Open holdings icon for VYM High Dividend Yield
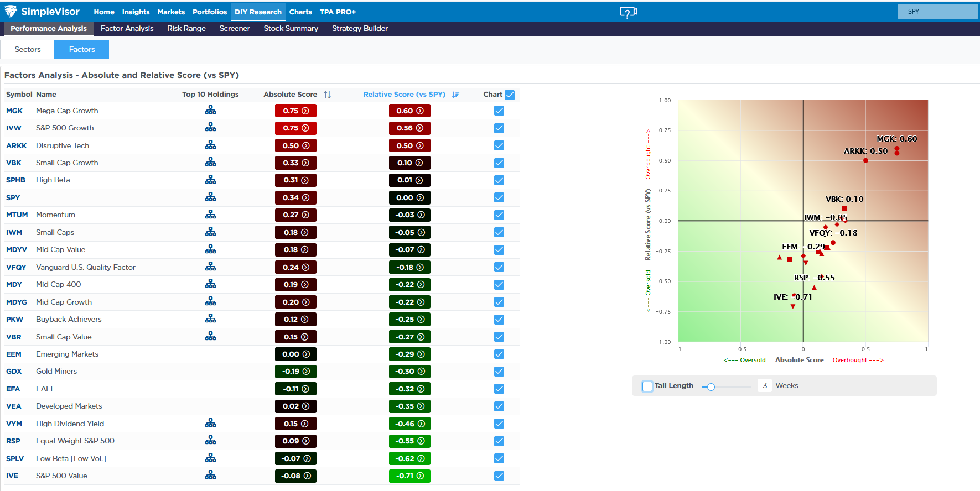Viewport: 980px width, 491px height. click(x=210, y=423)
